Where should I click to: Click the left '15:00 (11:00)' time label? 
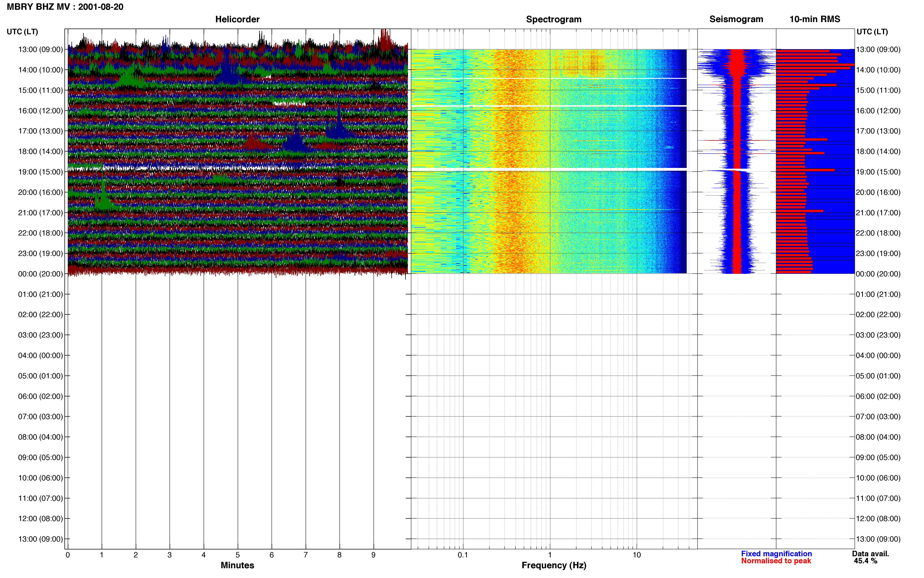click(41, 90)
